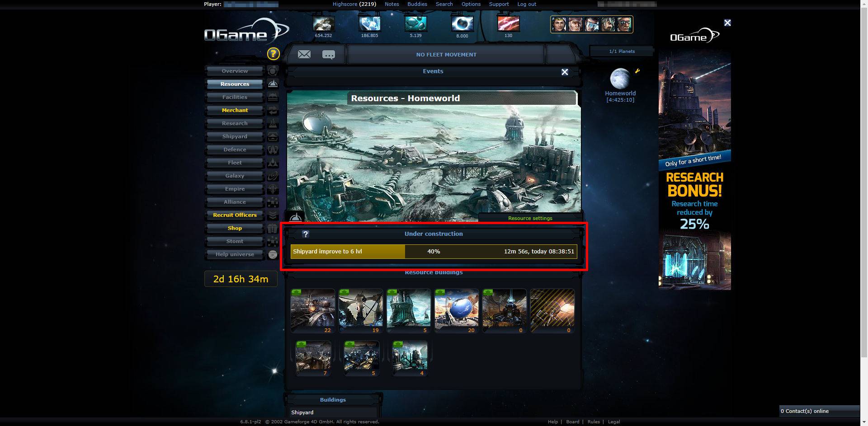Screen dimensions: 868x426
Task: Click the 2d 16h 34m countdown box
Action: pos(241,279)
